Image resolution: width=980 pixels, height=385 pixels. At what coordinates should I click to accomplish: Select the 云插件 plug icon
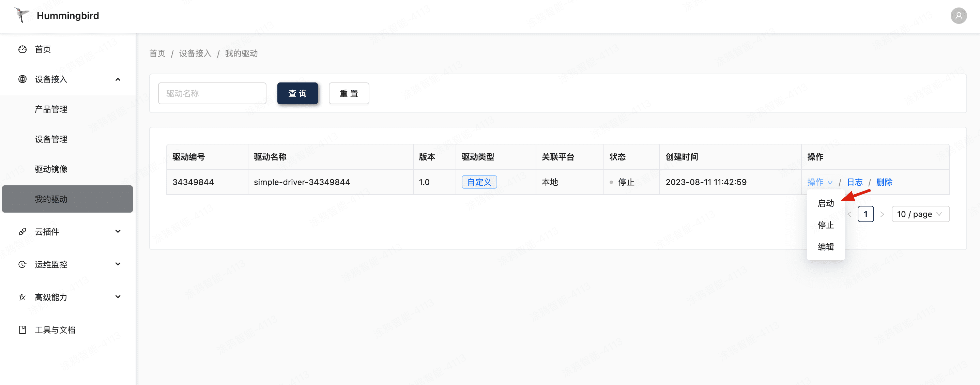[22, 231]
